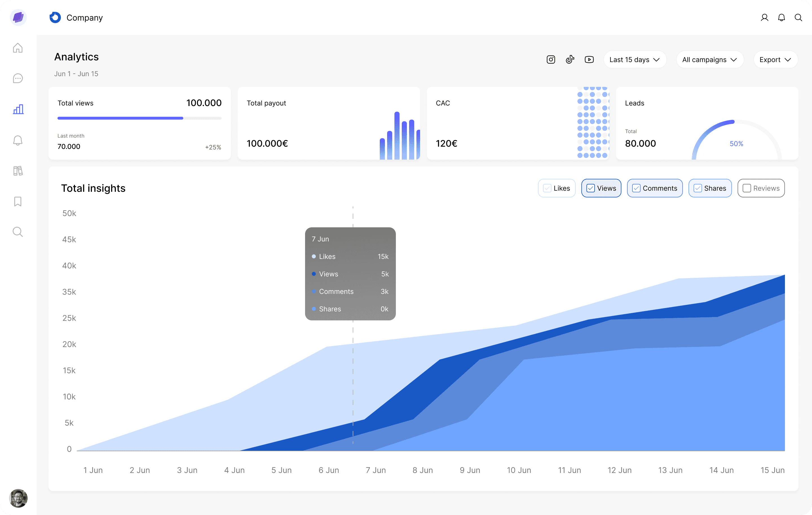Open the library books sidebar icon
The height and width of the screenshot is (515, 812).
pos(18,171)
